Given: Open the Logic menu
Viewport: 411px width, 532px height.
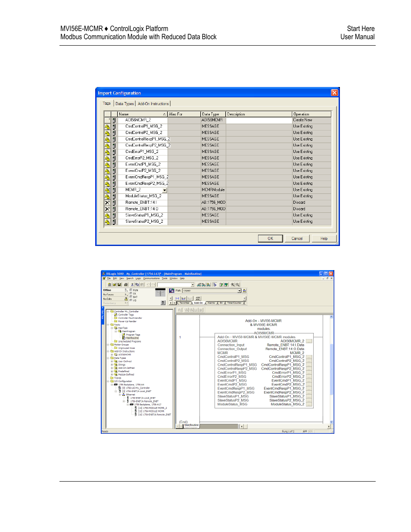Looking at the screenshot, I should [138, 278].
